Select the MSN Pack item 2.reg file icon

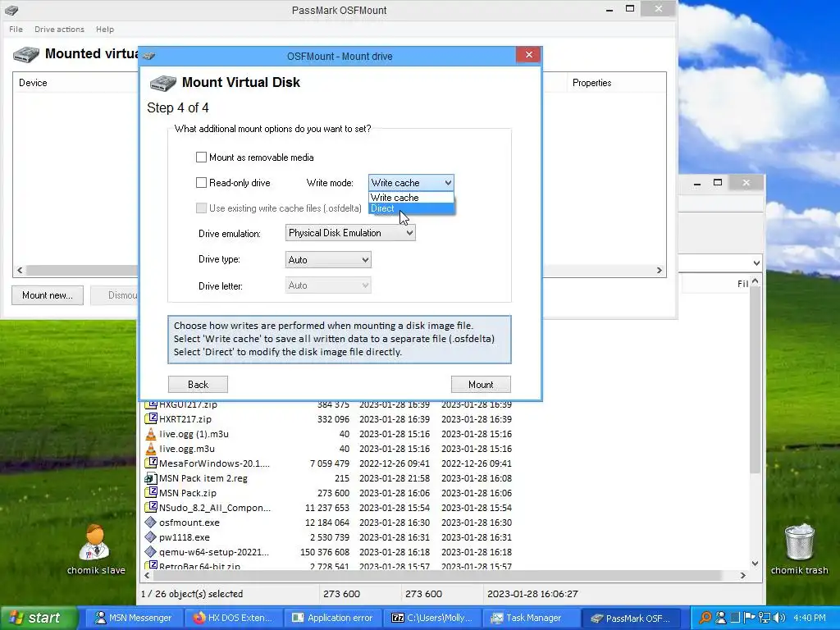pyautogui.click(x=151, y=478)
